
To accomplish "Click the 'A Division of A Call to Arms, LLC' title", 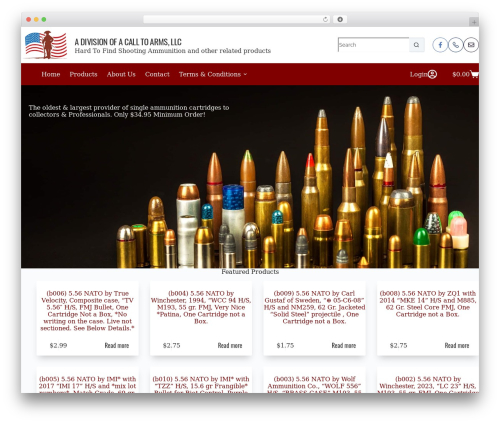I will (x=128, y=42).
